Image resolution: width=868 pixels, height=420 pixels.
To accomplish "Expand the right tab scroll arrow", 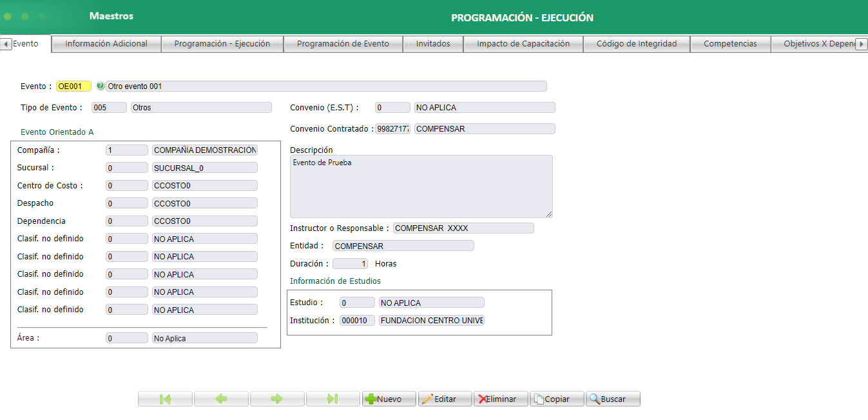I will (x=862, y=43).
